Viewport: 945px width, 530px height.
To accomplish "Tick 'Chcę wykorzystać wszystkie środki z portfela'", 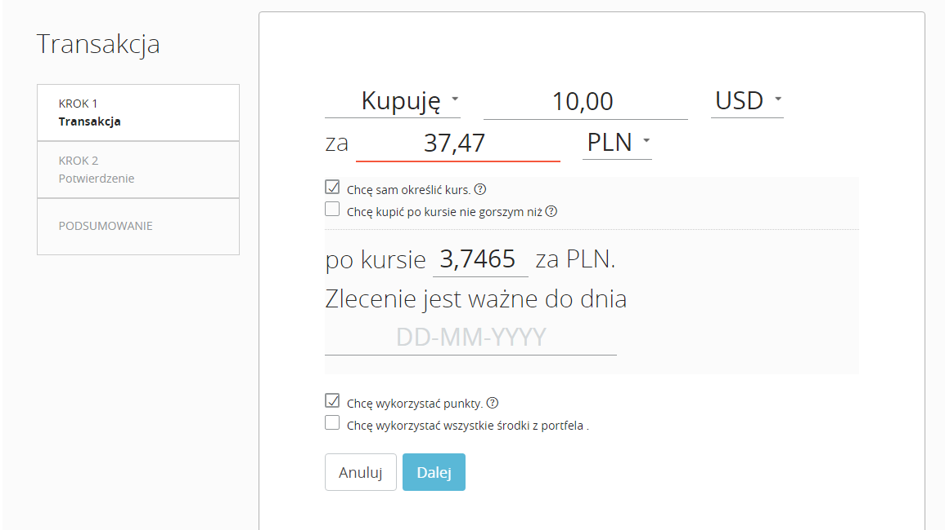I will point(332,423).
